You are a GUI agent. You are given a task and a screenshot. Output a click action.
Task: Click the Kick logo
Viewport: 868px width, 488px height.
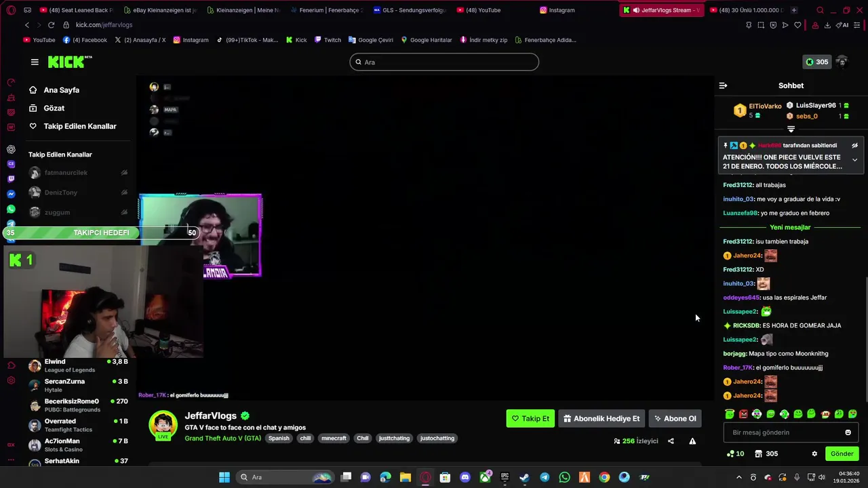tap(70, 62)
